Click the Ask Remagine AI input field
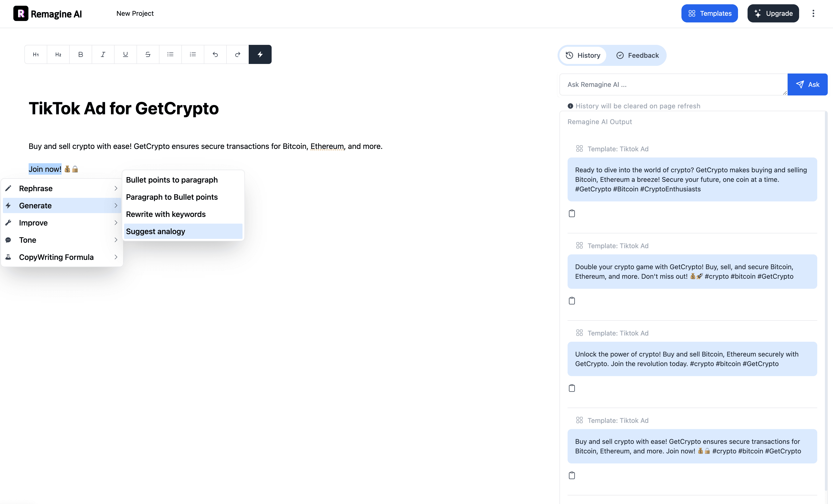Viewport: 833px width, 504px height. pyautogui.click(x=673, y=84)
